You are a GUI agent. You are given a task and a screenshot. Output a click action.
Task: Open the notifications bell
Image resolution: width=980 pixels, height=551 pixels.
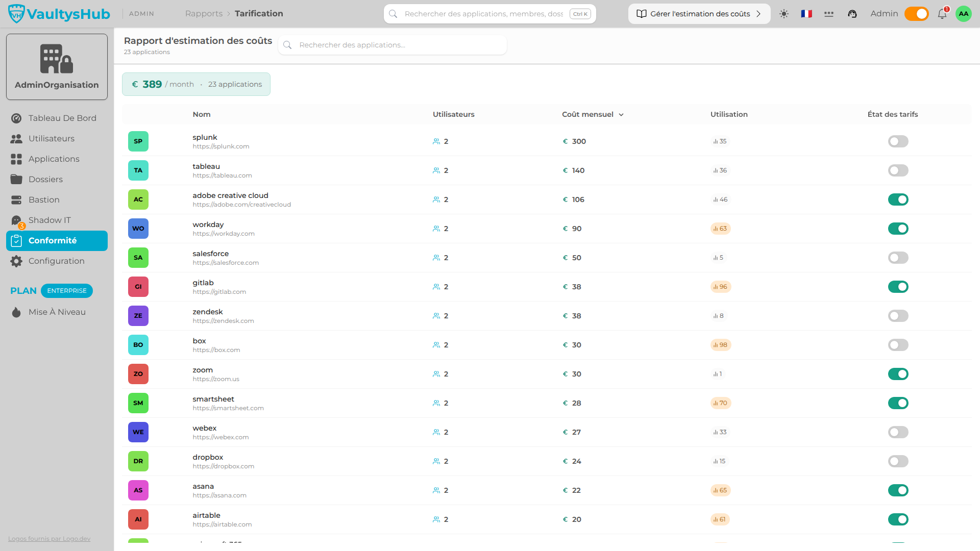tap(942, 14)
